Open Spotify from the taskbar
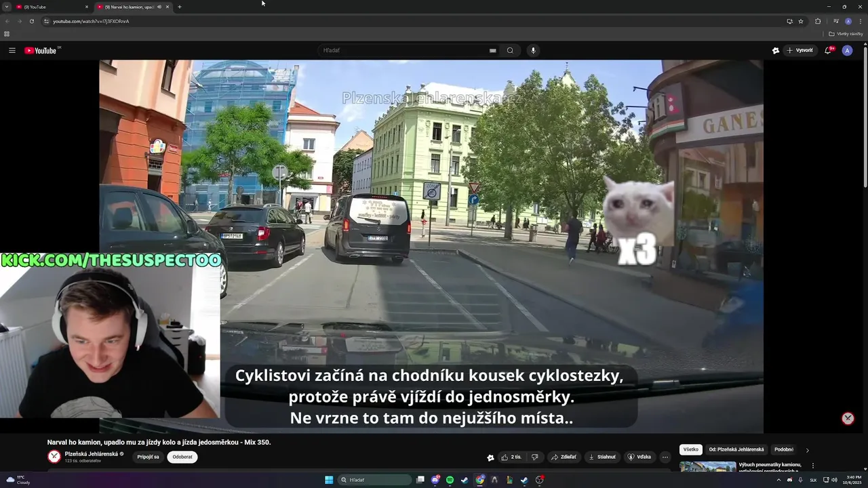The height and width of the screenshot is (488, 868). pos(450,480)
